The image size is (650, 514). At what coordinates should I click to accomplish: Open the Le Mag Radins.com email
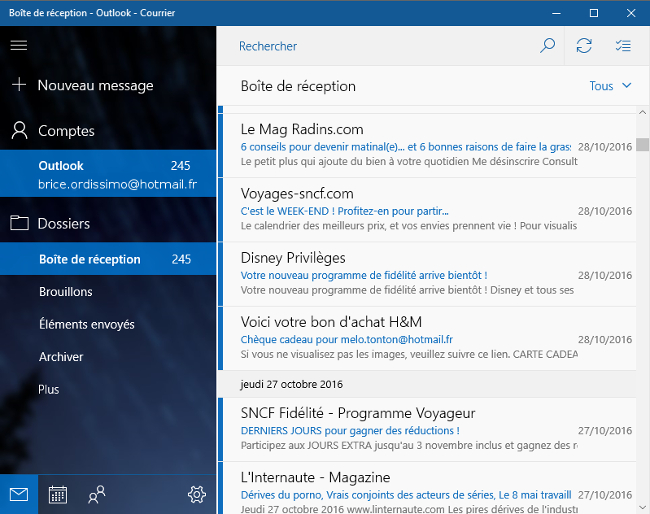click(427, 145)
